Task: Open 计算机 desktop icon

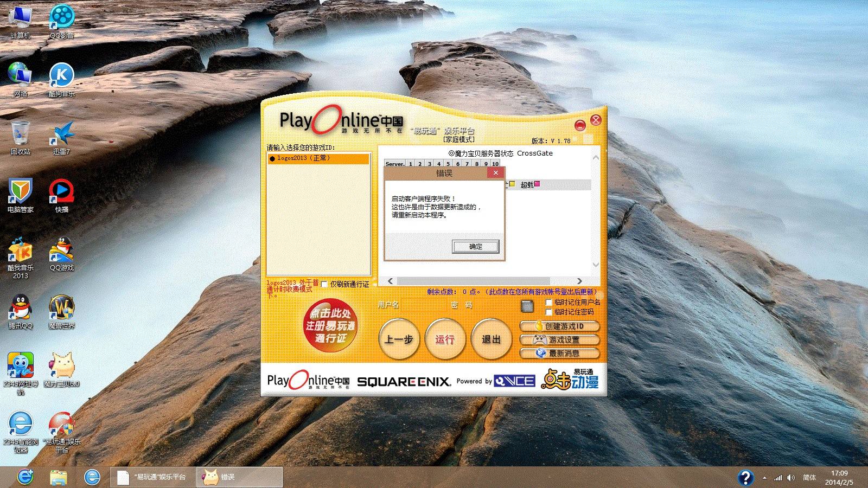Action: pos(21,23)
